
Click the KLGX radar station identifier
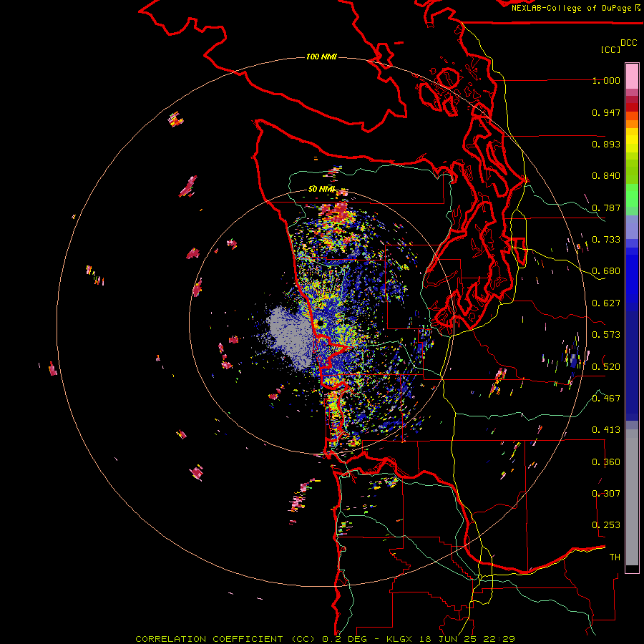tap(399, 639)
